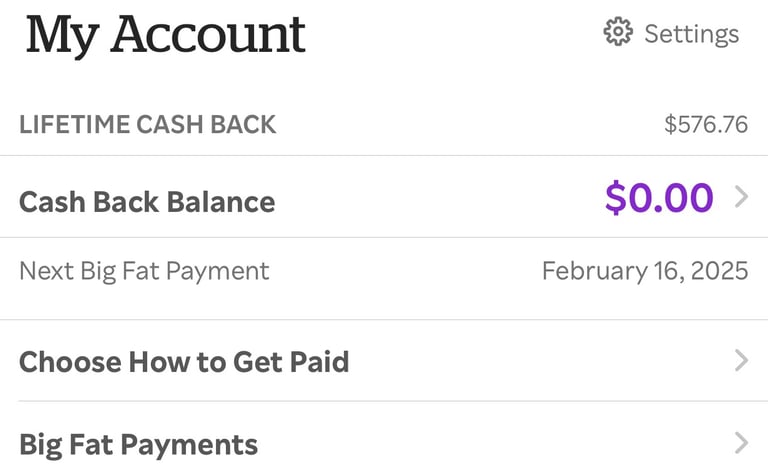Click the Next Big Fat Payment label
Image resolution: width=768 pixels, height=472 pixels.
point(144,271)
